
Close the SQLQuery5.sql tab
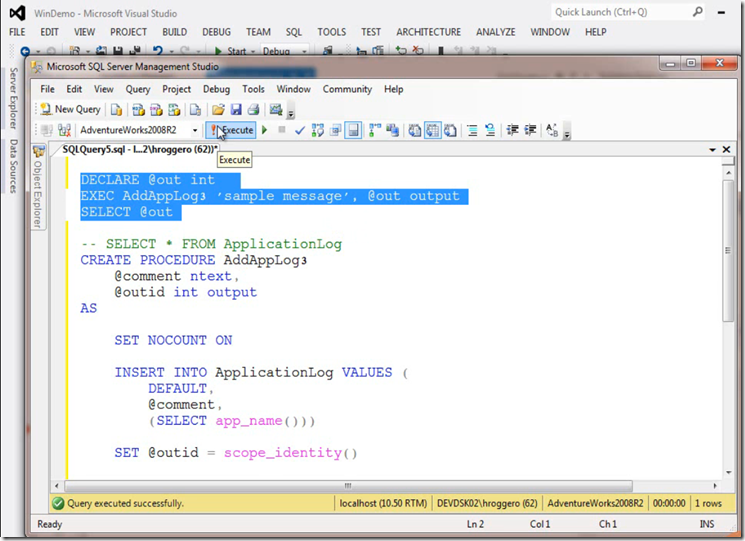click(x=726, y=150)
